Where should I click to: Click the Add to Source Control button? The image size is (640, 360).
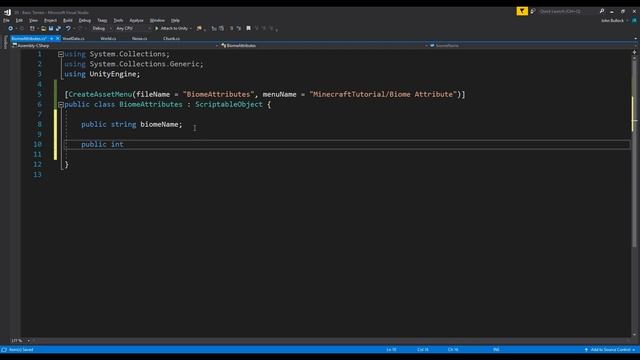click(x=610, y=350)
